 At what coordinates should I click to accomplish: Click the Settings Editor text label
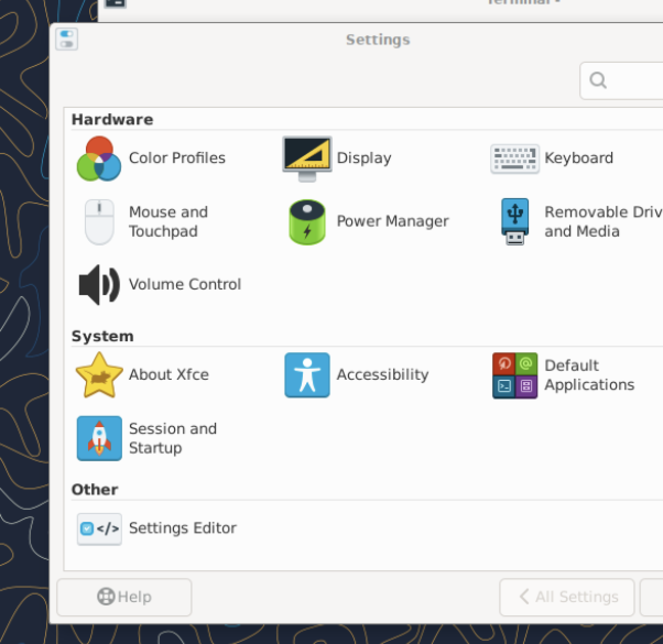pos(182,528)
